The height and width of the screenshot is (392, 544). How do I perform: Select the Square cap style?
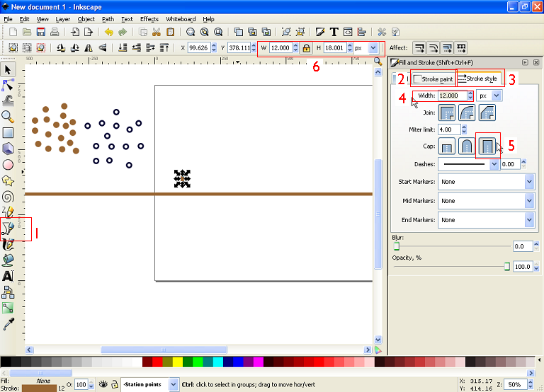487,146
